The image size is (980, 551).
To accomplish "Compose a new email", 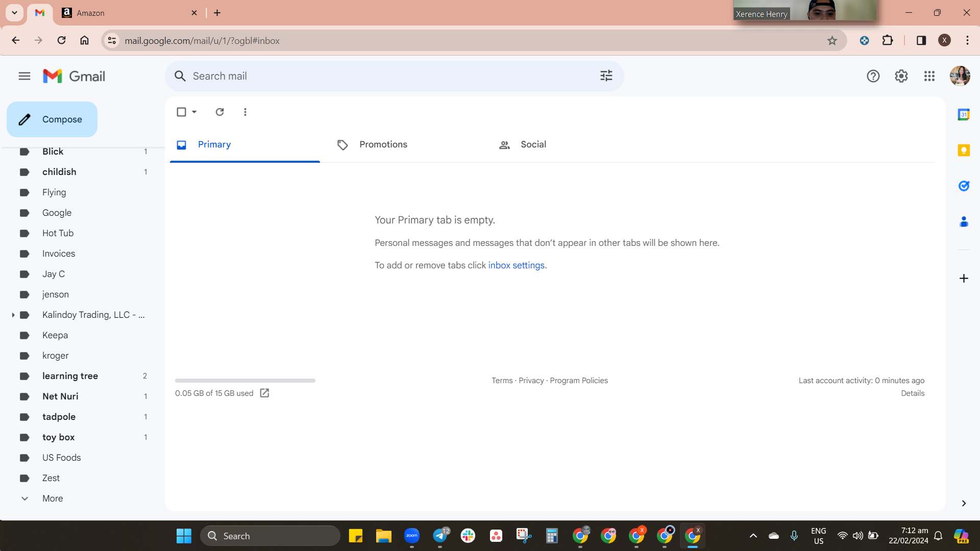I will click(x=52, y=119).
